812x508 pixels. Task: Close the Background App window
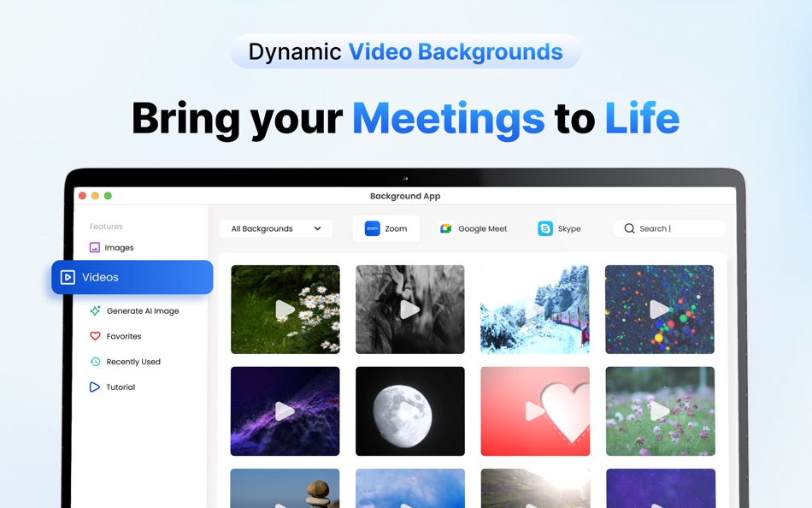click(x=82, y=196)
